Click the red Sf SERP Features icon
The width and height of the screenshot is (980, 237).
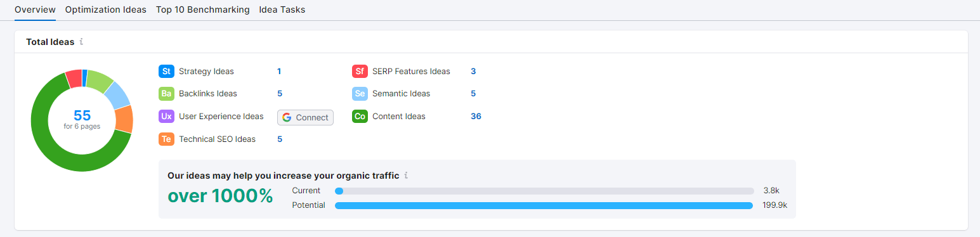360,72
